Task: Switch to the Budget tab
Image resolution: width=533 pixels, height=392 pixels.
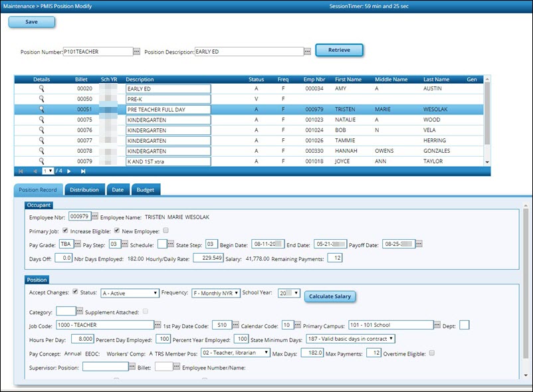Action: pyautogui.click(x=146, y=189)
